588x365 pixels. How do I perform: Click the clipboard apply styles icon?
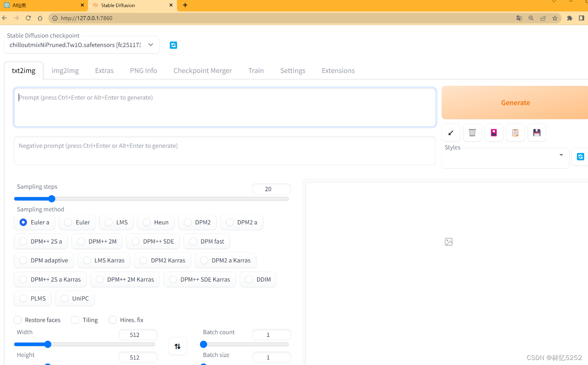point(515,133)
